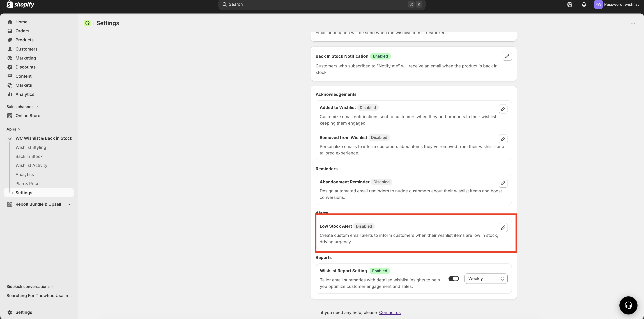
Task: Click the Abandonment Reminder Disabled badge
Action: (381, 182)
